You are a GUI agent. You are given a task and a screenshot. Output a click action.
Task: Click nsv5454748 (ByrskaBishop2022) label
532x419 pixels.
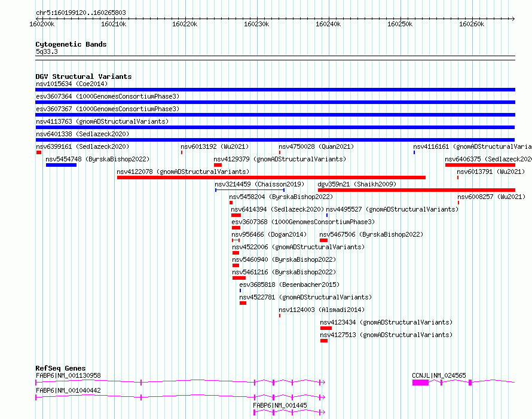pyautogui.click(x=97, y=159)
